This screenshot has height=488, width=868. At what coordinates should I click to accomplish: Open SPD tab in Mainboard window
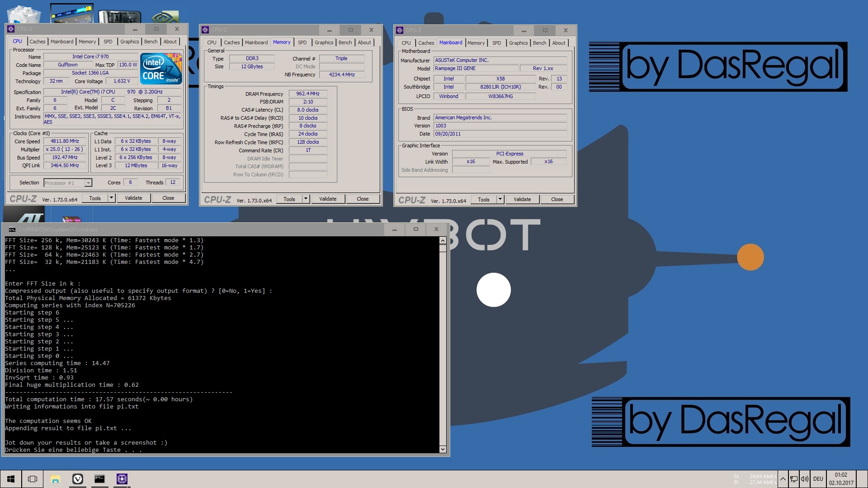496,43
